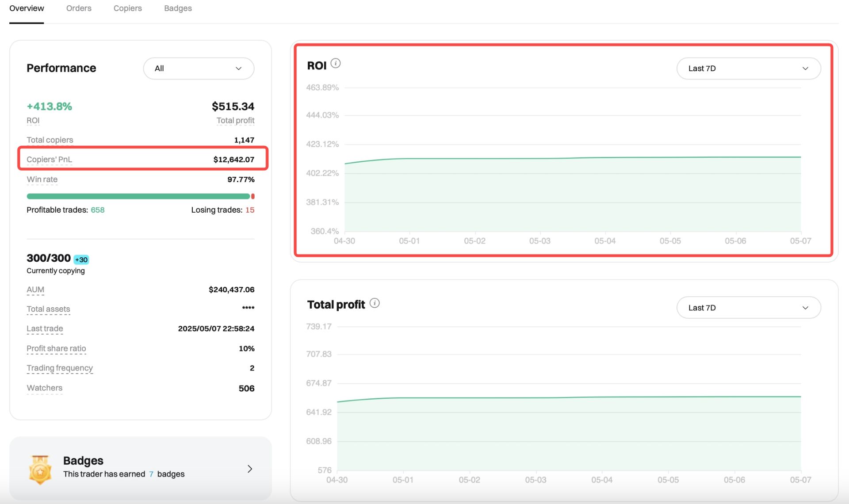Open badges via the right chevron arrow
849x504 pixels.
(250, 469)
